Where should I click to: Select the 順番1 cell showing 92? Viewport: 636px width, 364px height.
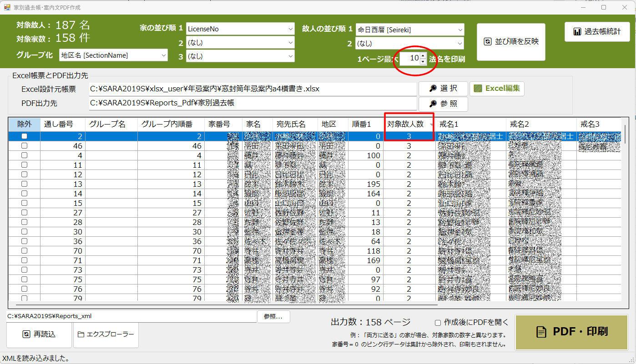(366, 289)
